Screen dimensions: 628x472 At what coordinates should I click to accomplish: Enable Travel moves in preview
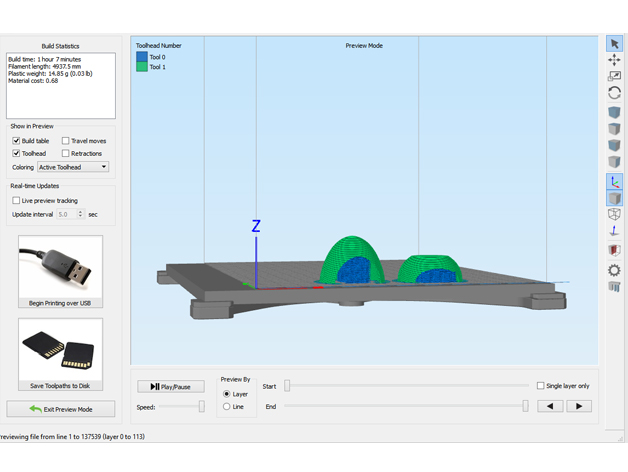click(66, 141)
